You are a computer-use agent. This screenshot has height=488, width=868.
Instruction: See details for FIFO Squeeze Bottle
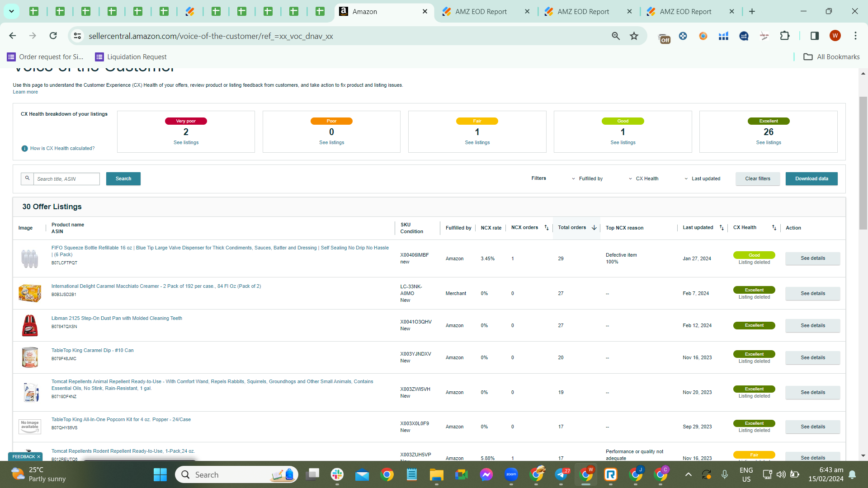pos(813,258)
